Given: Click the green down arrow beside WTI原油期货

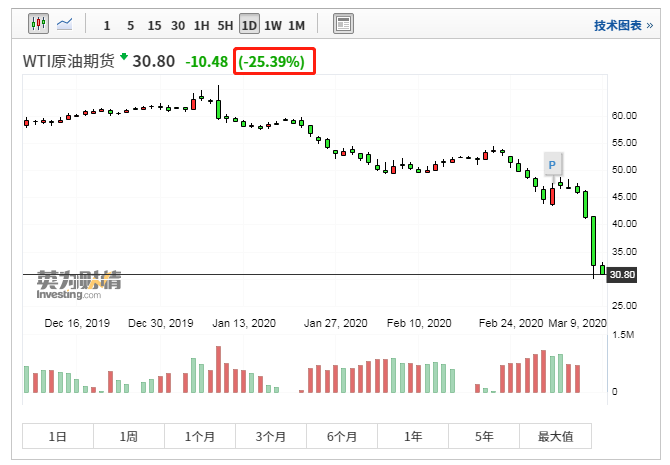Looking at the screenshot, I should coord(124,59).
